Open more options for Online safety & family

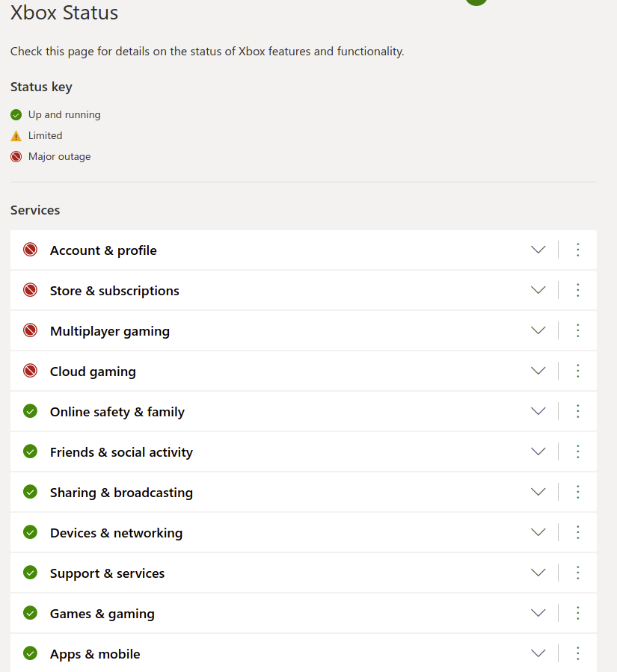click(x=578, y=411)
